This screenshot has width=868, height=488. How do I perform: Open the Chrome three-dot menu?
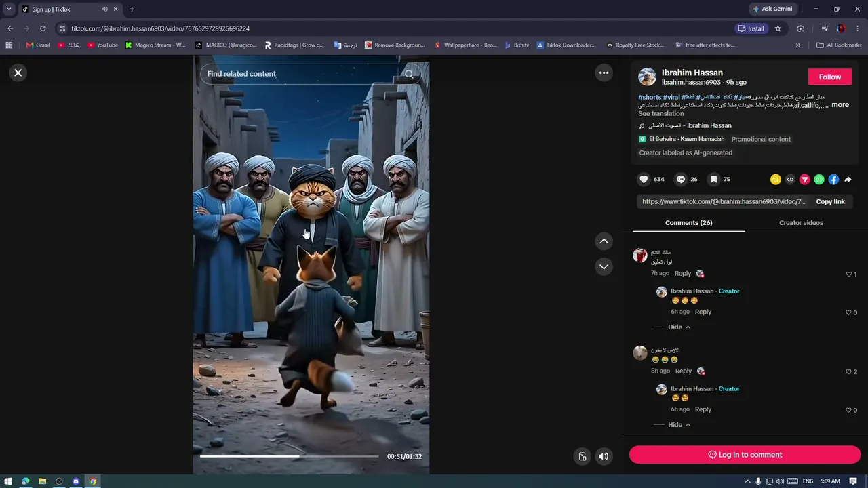[x=858, y=28]
